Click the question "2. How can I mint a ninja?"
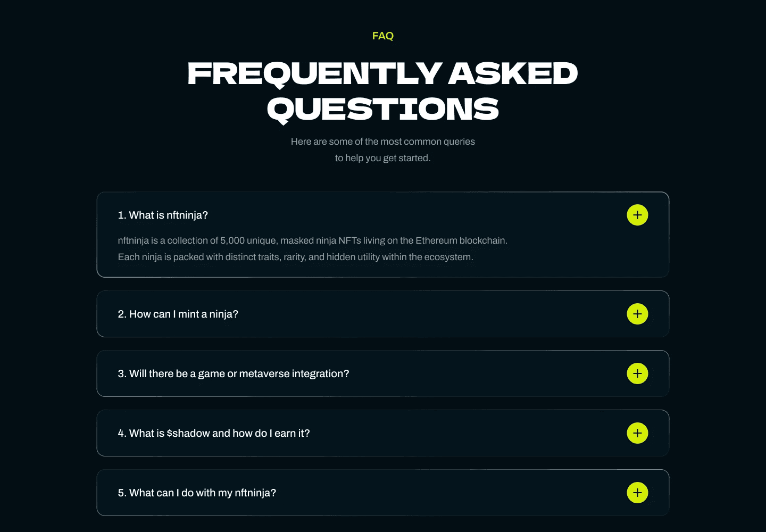Screen dimensions: 766x532 coord(178,314)
